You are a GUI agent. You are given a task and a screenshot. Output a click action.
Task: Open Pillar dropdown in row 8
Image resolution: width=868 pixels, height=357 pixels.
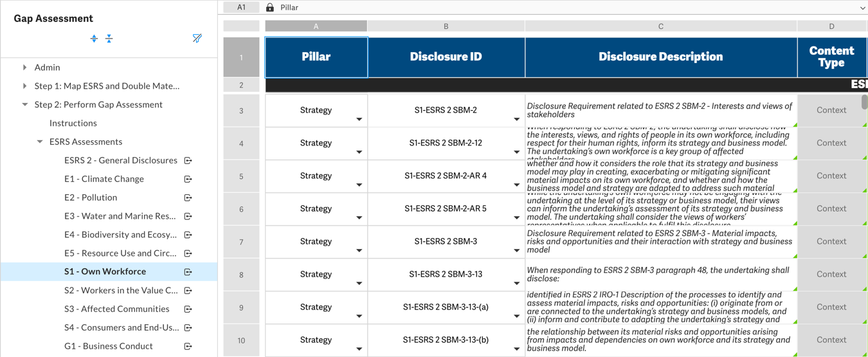click(359, 284)
